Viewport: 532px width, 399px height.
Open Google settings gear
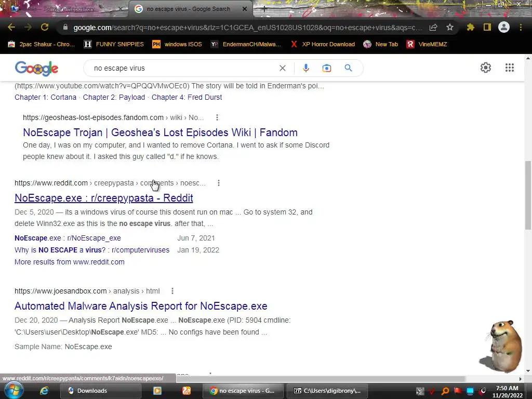[x=486, y=68]
